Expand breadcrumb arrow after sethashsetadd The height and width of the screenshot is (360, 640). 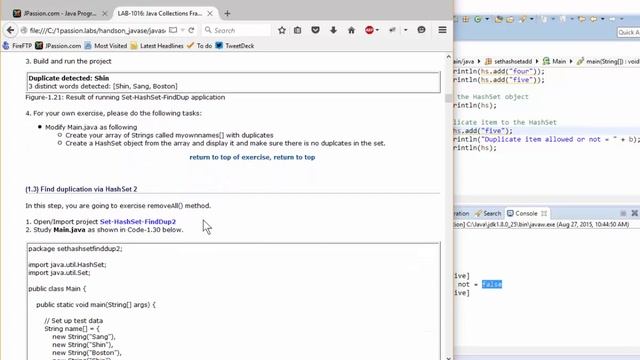[x=537, y=62]
